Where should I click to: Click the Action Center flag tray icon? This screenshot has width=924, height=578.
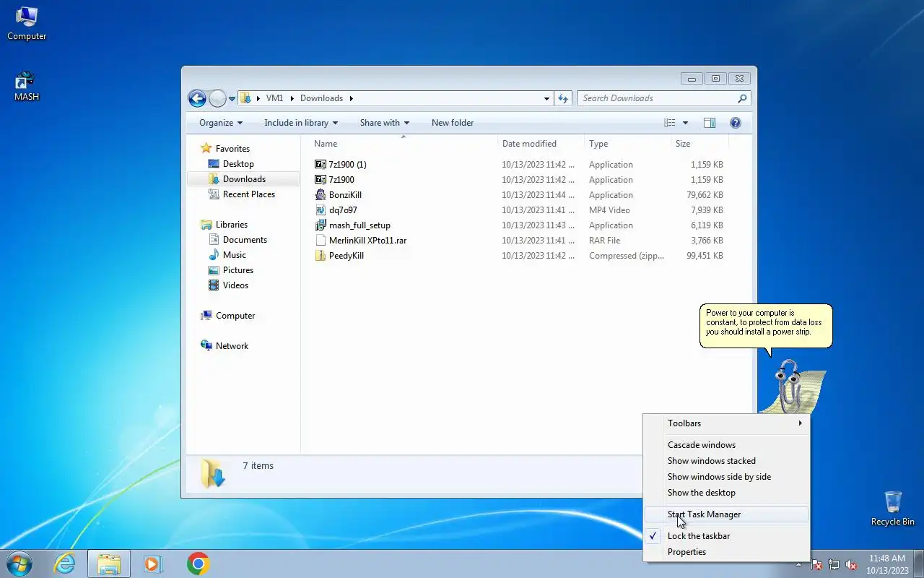816,565
